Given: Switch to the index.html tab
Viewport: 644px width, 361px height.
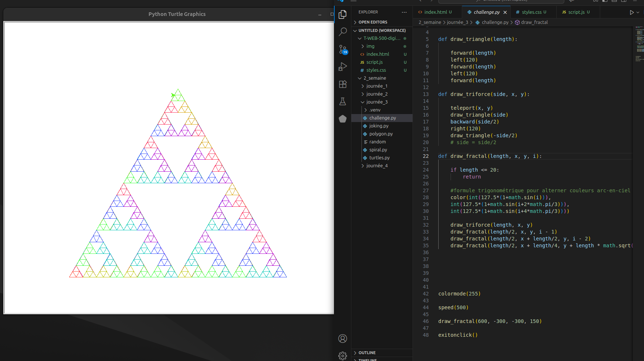Looking at the screenshot, I should 435,12.
